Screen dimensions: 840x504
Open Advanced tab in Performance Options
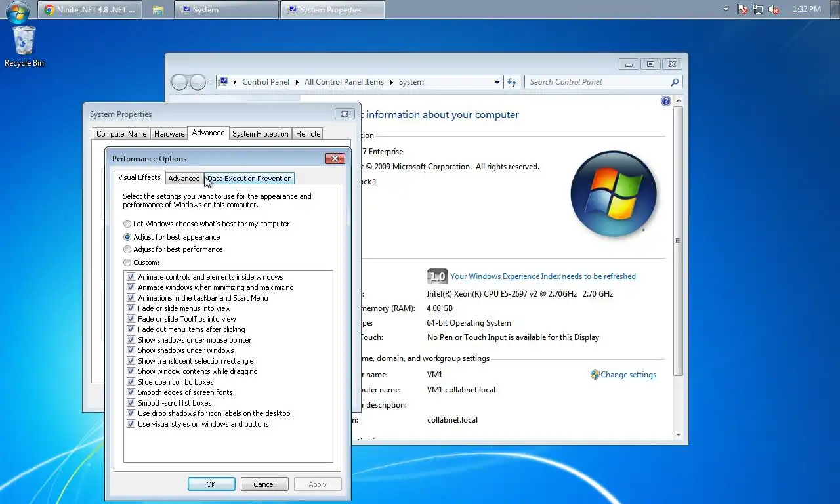click(x=184, y=178)
